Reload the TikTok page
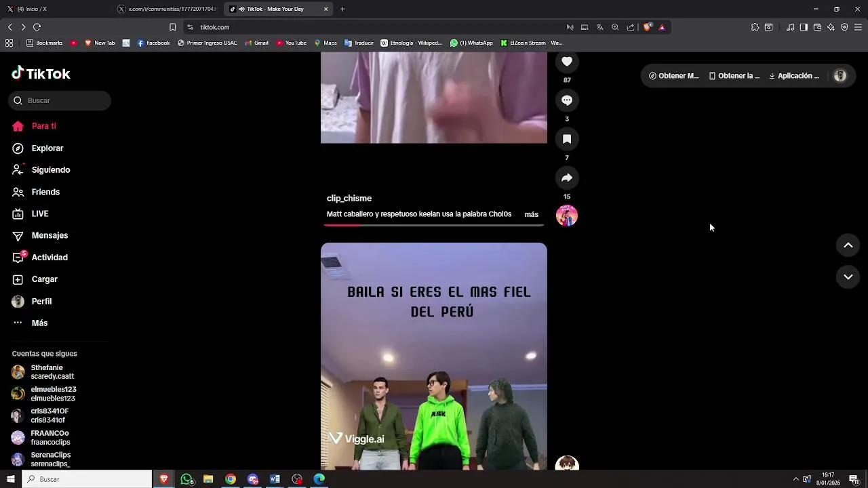 point(37,27)
